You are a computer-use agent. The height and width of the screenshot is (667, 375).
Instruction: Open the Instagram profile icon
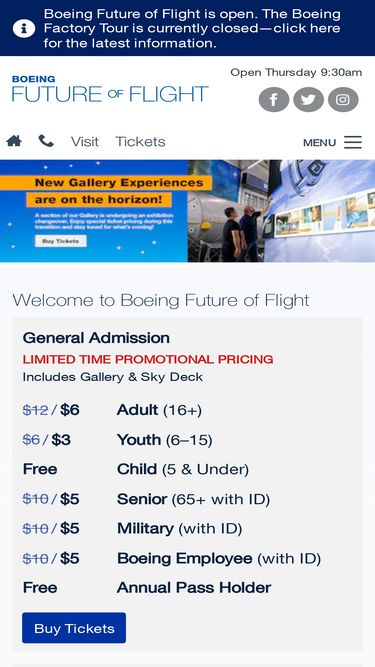pos(343,100)
